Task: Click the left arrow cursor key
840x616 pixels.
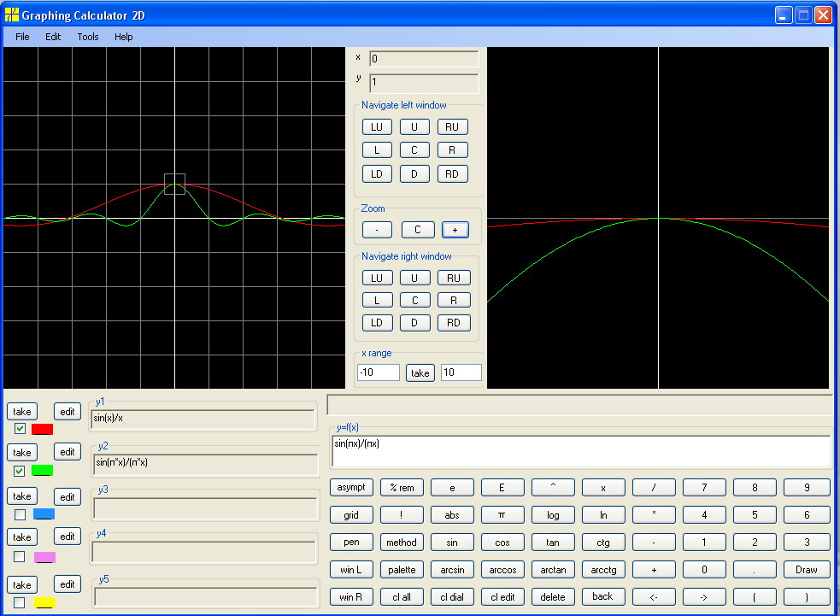Action: tap(654, 596)
